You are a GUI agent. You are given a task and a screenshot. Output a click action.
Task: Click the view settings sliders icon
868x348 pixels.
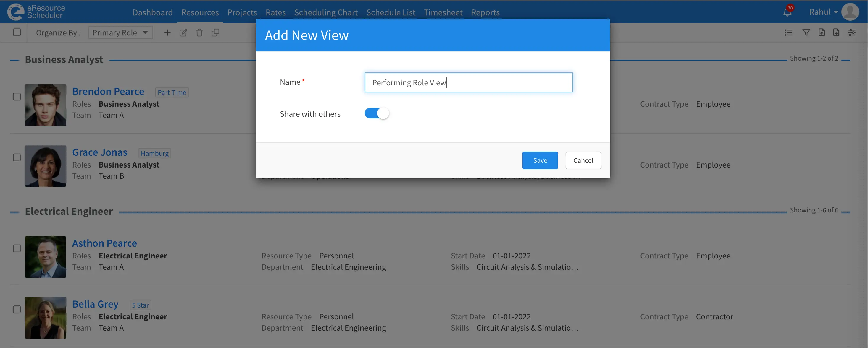click(852, 32)
